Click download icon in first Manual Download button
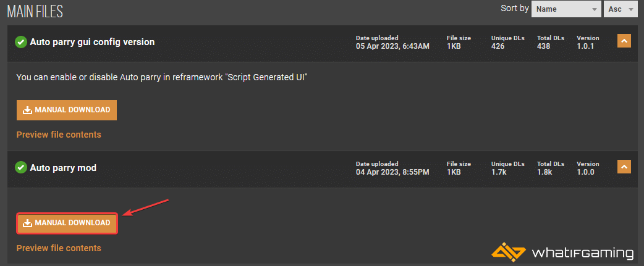The height and width of the screenshot is (266, 644). click(x=27, y=110)
